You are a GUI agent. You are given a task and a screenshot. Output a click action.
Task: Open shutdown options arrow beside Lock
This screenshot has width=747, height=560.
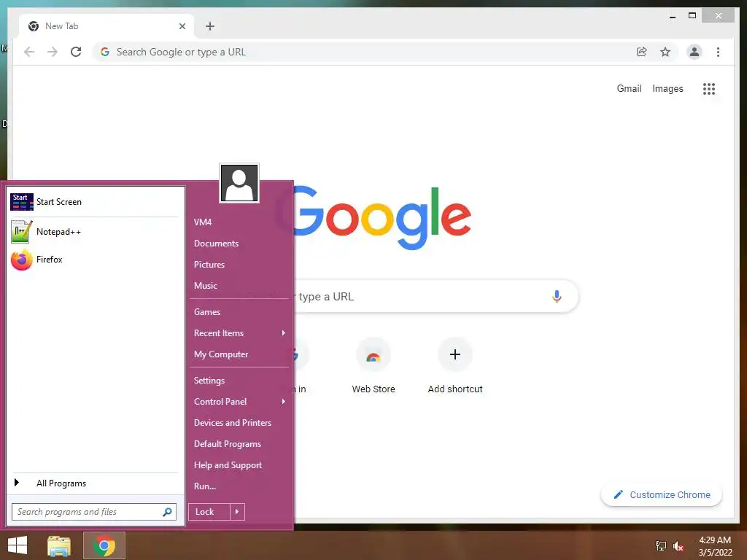[237, 512]
